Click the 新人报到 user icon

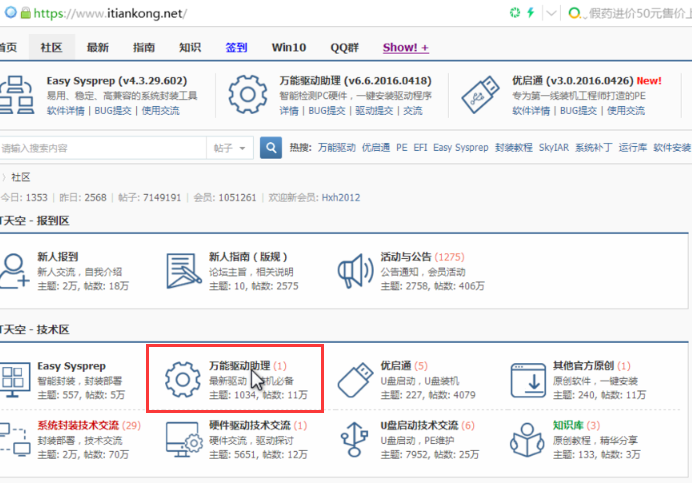(13, 270)
